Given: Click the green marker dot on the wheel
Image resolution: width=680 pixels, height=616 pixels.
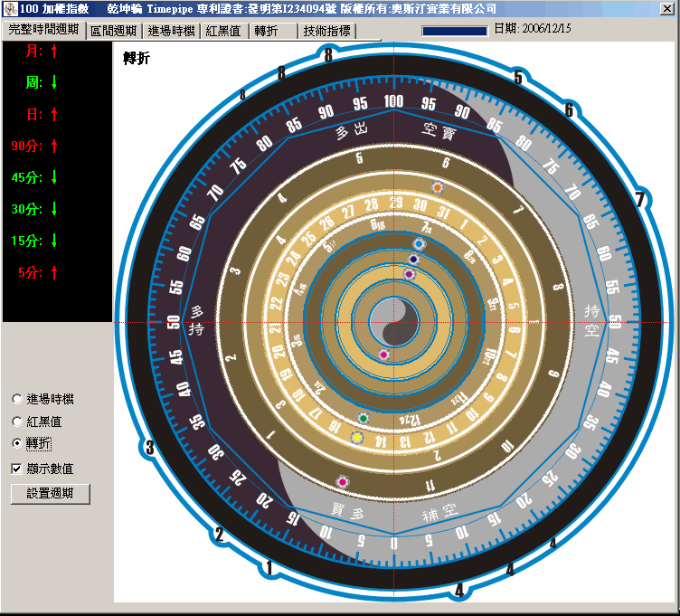Looking at the screenshot, I should click(x=364, y=419).
